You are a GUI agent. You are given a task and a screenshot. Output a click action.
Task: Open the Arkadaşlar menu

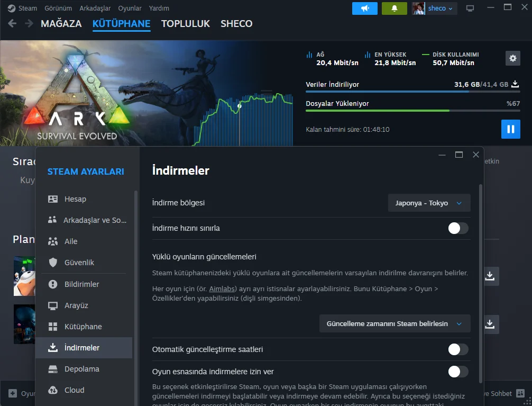tap(95, 8)
